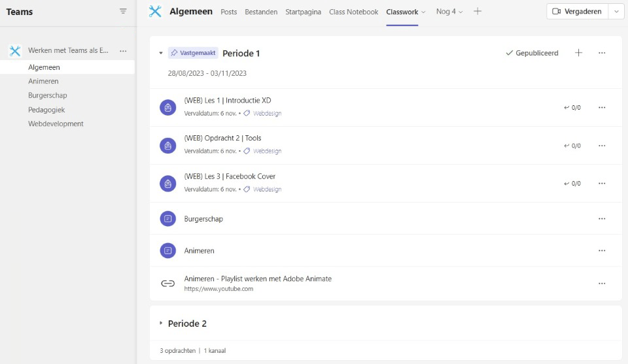Click the Animeren channel icon
628x364 pixels.
click(168, 251)
